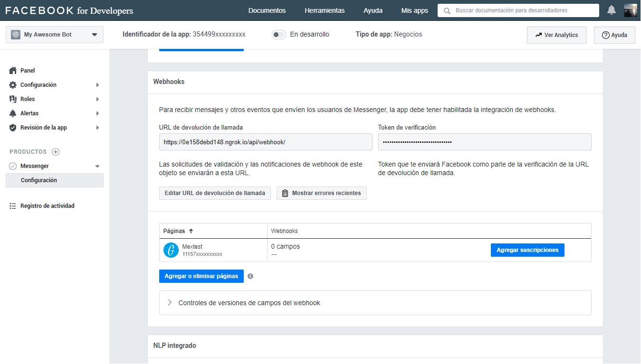641x364 pixels.
Task: Click the Registro de actividad list icon
Action: pyautogui.click(x=13, y=206)
